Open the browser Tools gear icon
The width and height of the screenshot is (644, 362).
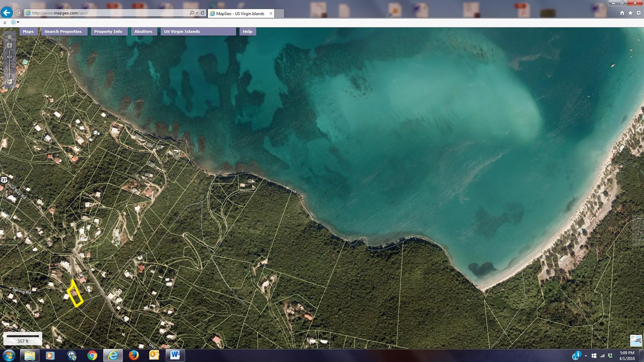pyautogui.click(x=638, y=13)
